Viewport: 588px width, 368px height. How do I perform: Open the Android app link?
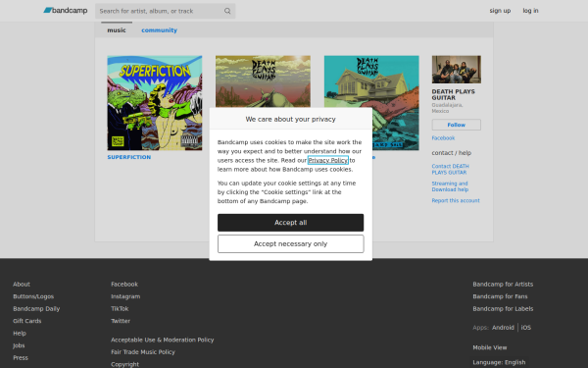[503, 328]
